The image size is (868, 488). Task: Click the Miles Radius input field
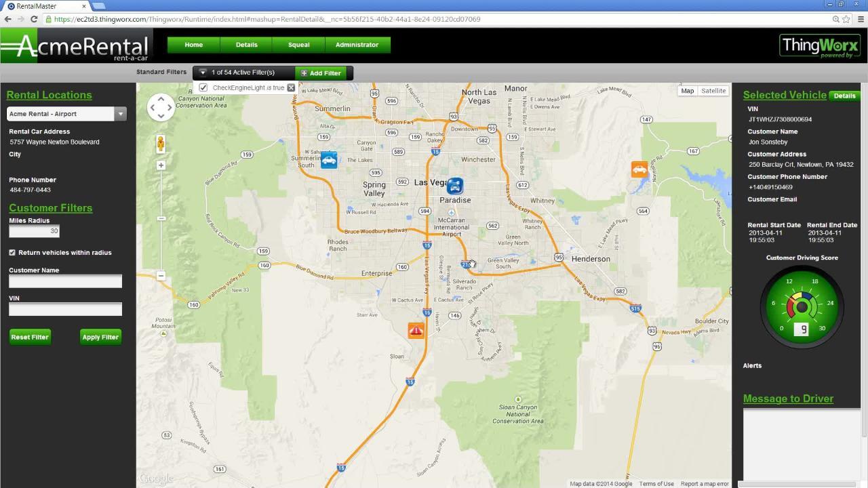pyautogui.click(x=34, y=231)
